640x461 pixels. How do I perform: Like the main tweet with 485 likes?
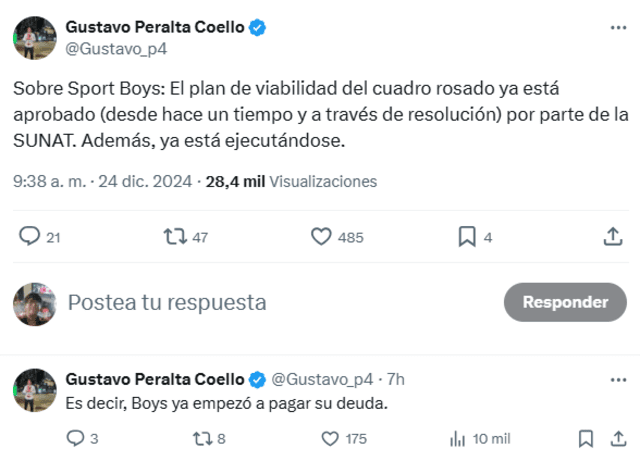pos(321,237)
